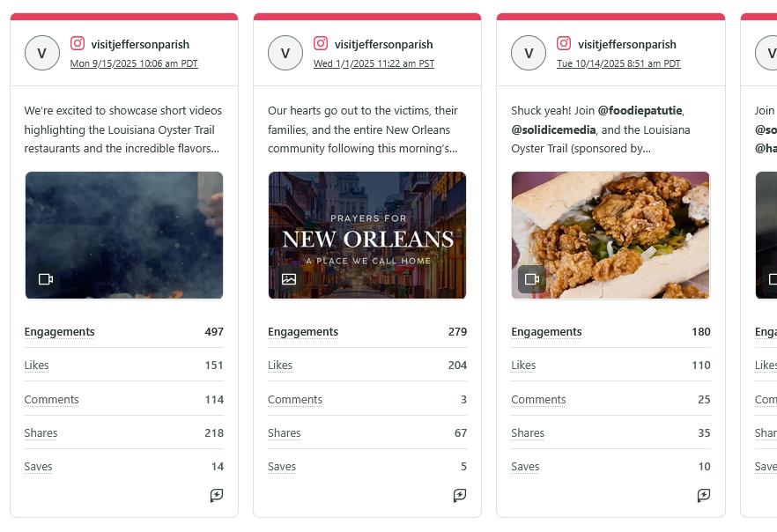This screenshot has width=777, height=532.
Task: Click V avatar on first post card
Action: [x=42, y=53]
